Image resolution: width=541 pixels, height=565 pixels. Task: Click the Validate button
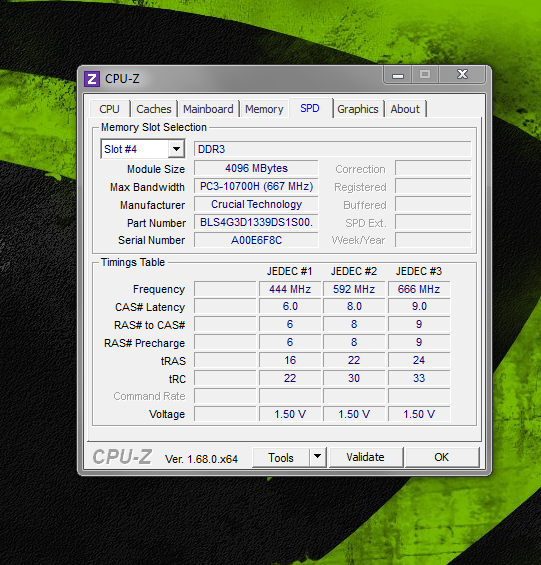pyautogui.click(x=365, y=457)
